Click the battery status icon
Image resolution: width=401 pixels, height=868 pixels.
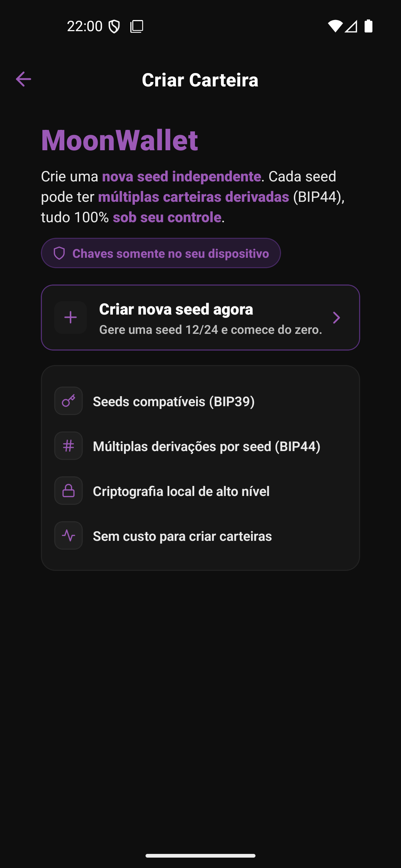pos(368,26)
